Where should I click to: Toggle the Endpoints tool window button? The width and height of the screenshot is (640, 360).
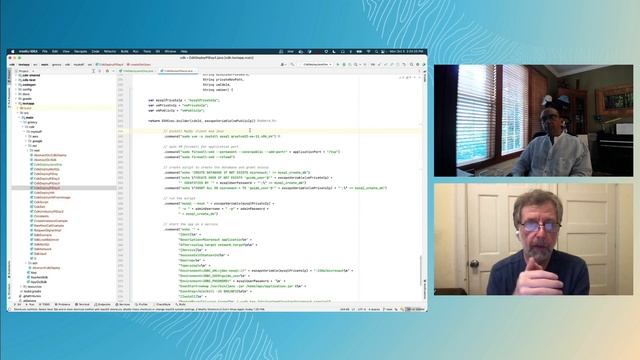102,304
